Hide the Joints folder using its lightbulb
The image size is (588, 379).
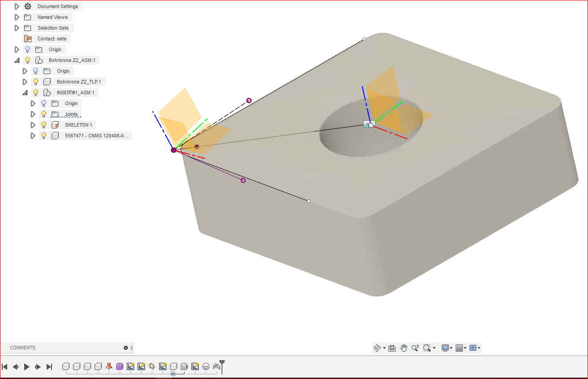(44, 114)
